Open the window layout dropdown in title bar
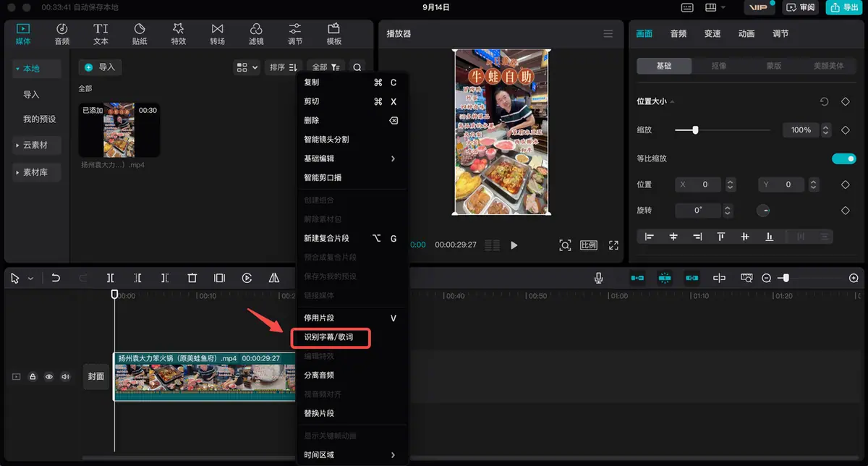This screenshot has width=868, height=466. 717,7
